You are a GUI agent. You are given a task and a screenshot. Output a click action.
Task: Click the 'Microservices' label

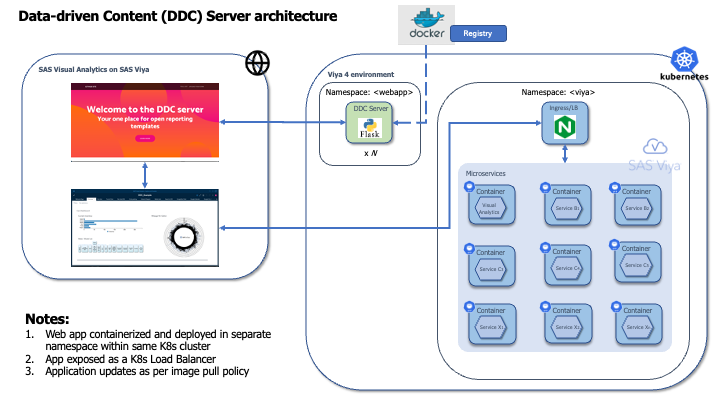click(x=485, y=174)
